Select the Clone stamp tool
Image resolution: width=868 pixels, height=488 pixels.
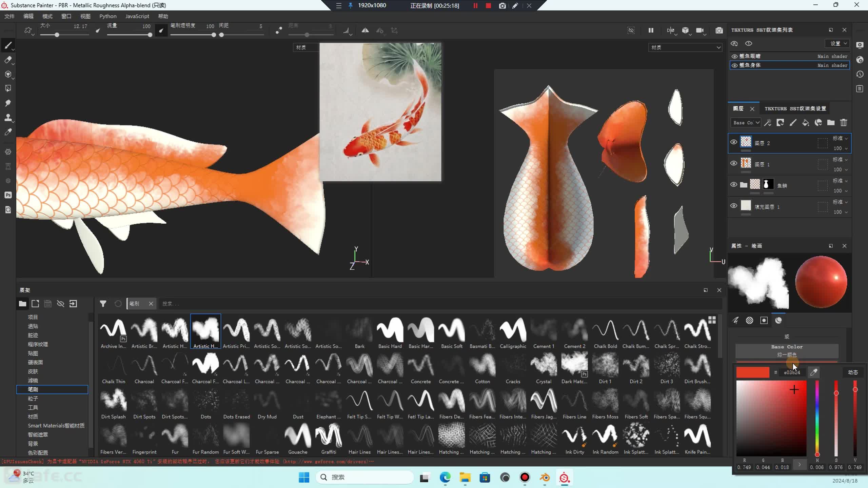pos(8,118)
